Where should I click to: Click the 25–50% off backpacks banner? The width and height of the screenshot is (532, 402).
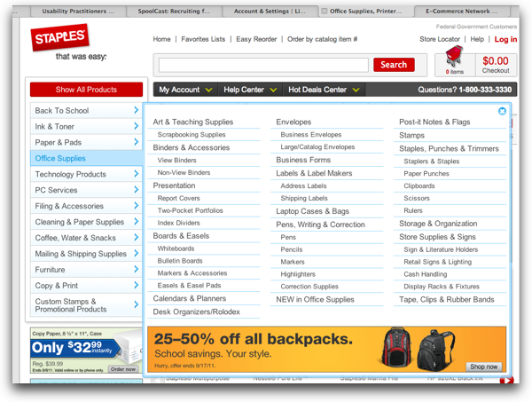tap(326, 350)
